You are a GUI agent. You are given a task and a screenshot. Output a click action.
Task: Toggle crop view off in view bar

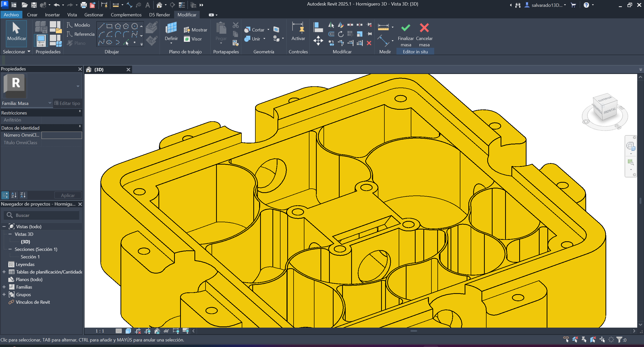(x=138, y=331)
